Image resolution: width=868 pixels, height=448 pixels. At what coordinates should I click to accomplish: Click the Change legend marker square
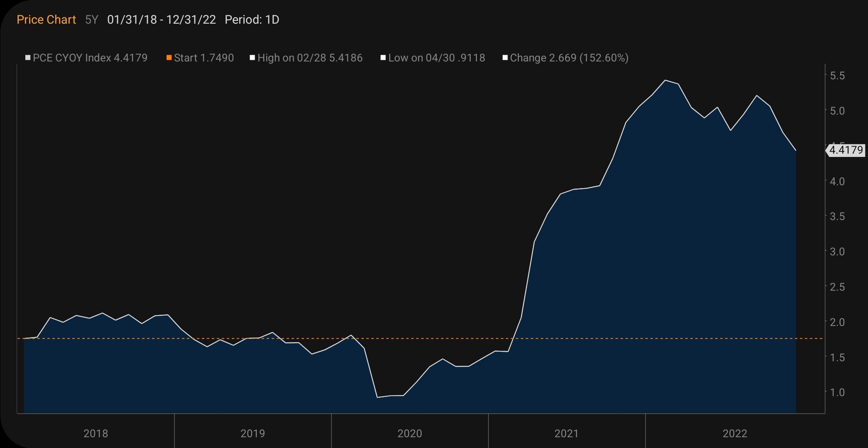(x=506, y=57)
